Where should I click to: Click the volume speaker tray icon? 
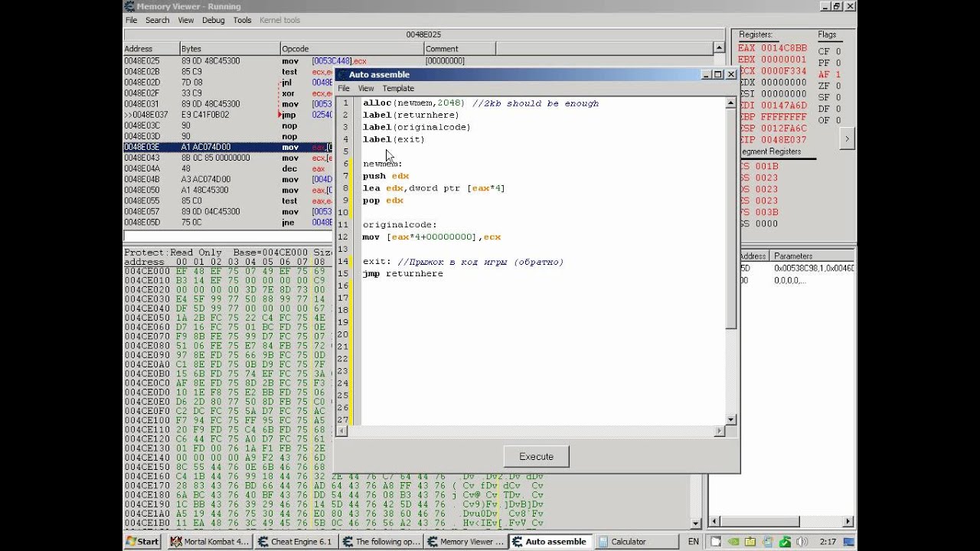coord(802,541)
